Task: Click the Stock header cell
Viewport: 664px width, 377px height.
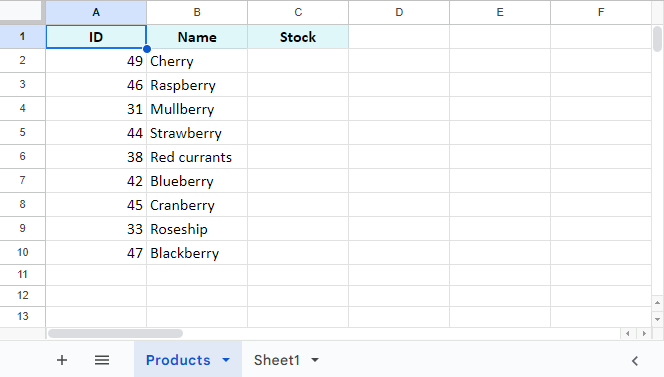Action: (x=298, y=37)
